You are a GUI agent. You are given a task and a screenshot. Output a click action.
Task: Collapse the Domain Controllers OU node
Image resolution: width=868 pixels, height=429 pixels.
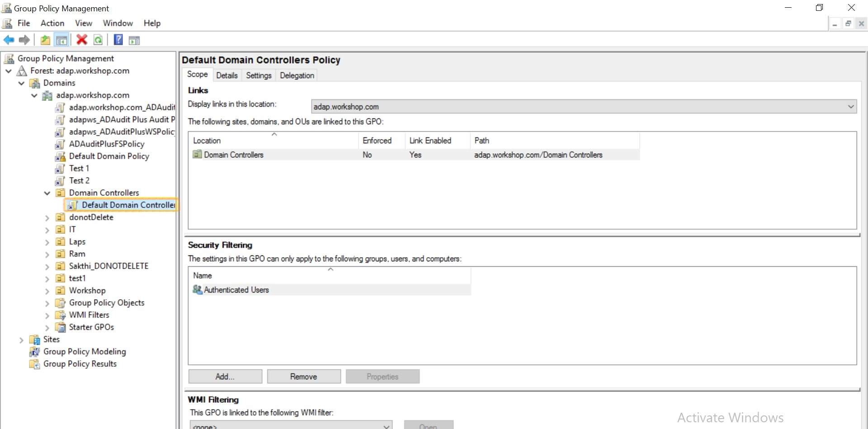click(x=47, y=193)
